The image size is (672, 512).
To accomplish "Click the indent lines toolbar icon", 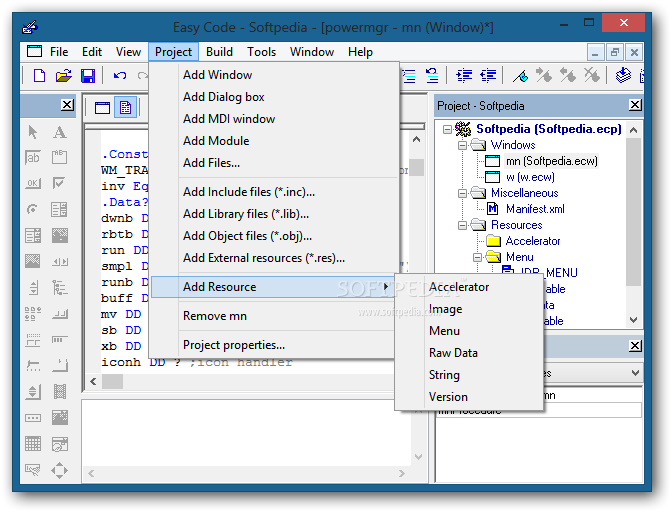I will coord(464,76).
